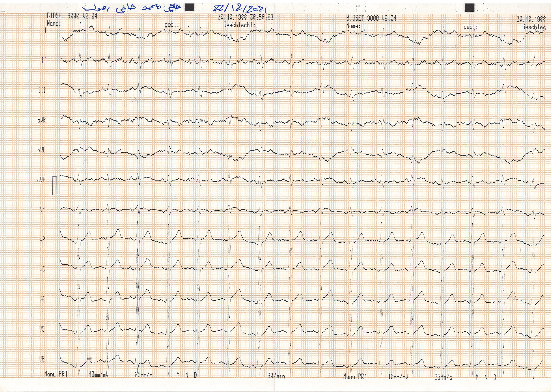555x392 pixels.
Task: Click the bottom-left Manu PR1 text
Action: point(56,374)
